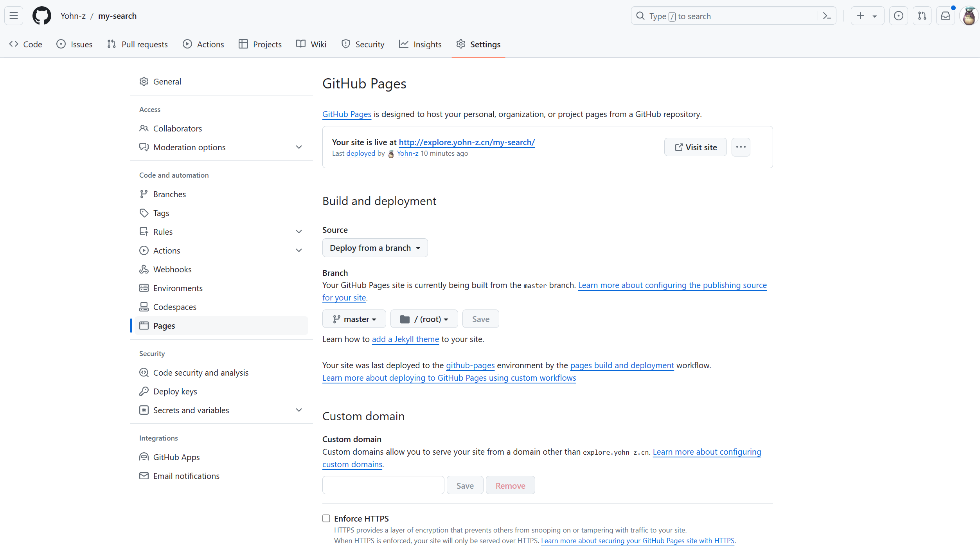Click the Pages browser icon in sidebar
Screen dimensions: 980x547
[x=144, y=326]
